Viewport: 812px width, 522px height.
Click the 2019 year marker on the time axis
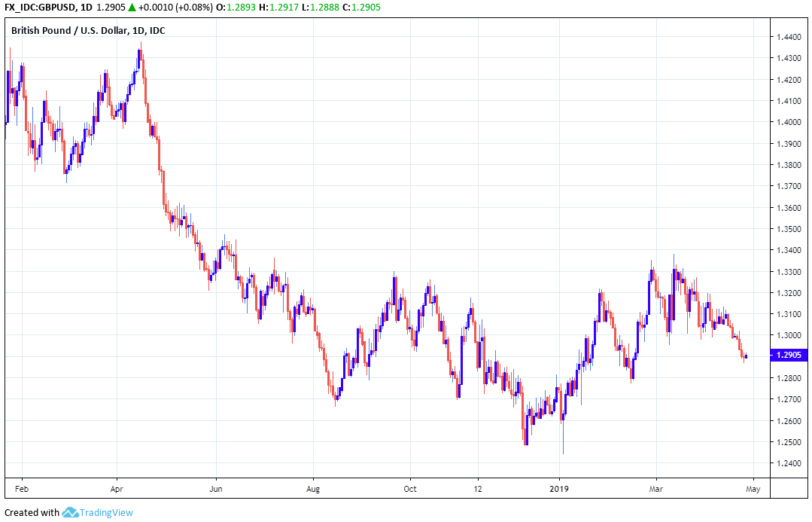(x=560, y=487)
